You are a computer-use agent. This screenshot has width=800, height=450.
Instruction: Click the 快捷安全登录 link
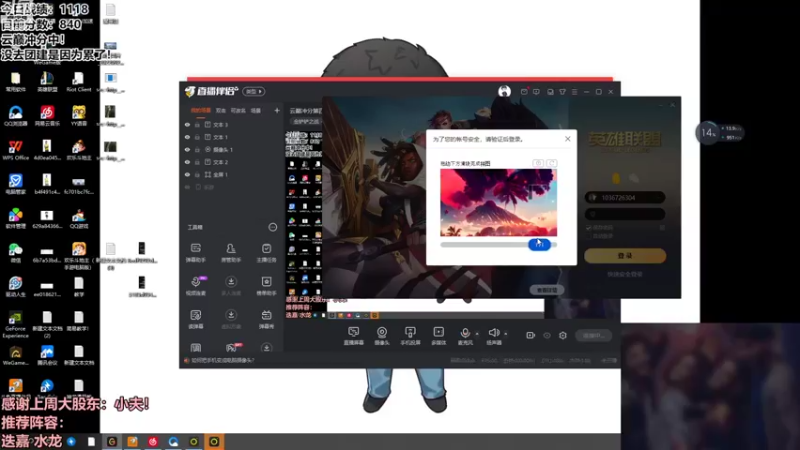(x=624, y=274)
